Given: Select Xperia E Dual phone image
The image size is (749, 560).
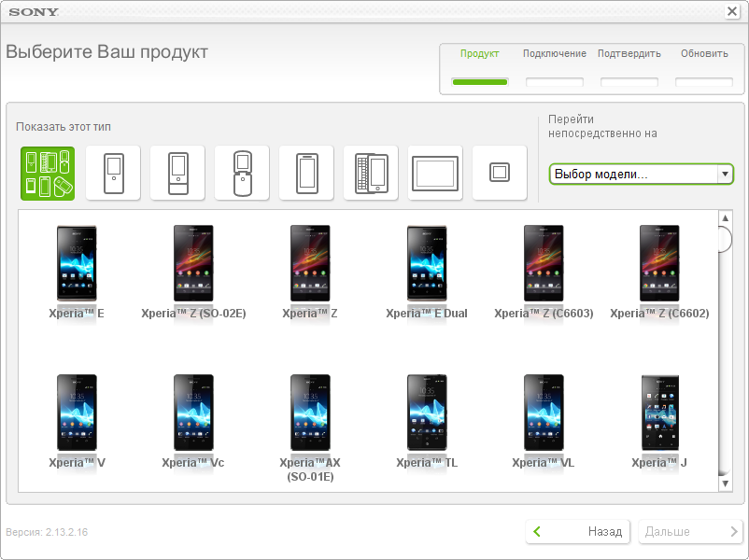Looking at the screenshot, I should [427, 263].
